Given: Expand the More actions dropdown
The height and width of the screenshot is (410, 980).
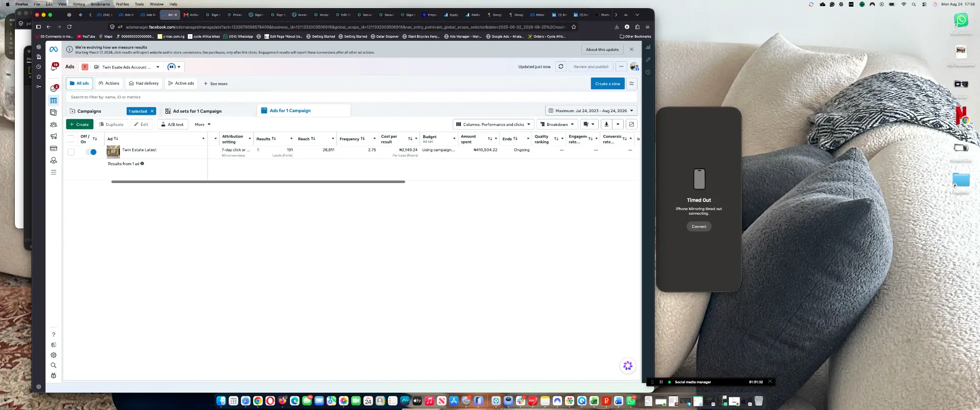Looking at the screenshot, I should tap(203, 124).
